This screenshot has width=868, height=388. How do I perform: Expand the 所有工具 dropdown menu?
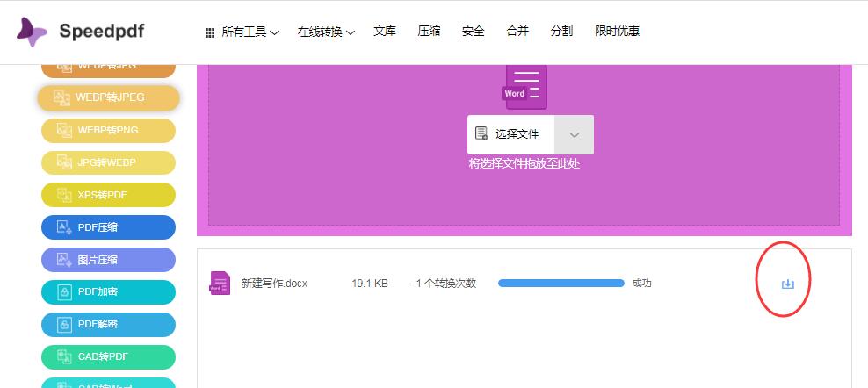[242, 32]
